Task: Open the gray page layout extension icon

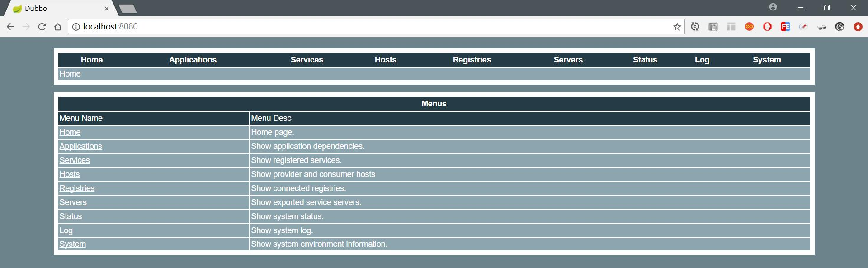Action: coord(731,27)
